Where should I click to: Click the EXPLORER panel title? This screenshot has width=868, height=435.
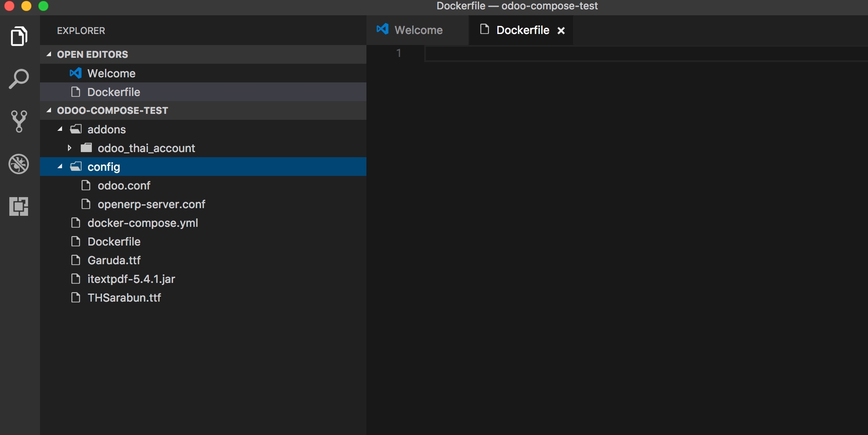pyautogui.click(x=81, y=31)
